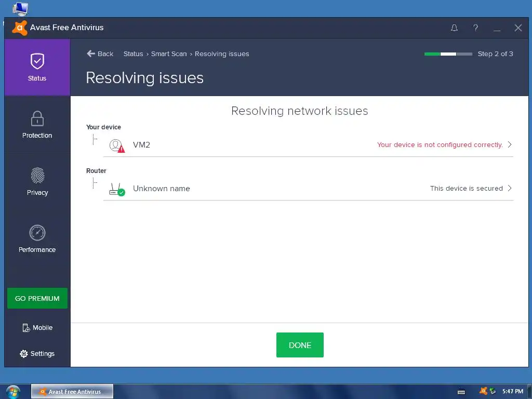Click the Back arrow icon
532x399 pixels.
coord(91,54)
